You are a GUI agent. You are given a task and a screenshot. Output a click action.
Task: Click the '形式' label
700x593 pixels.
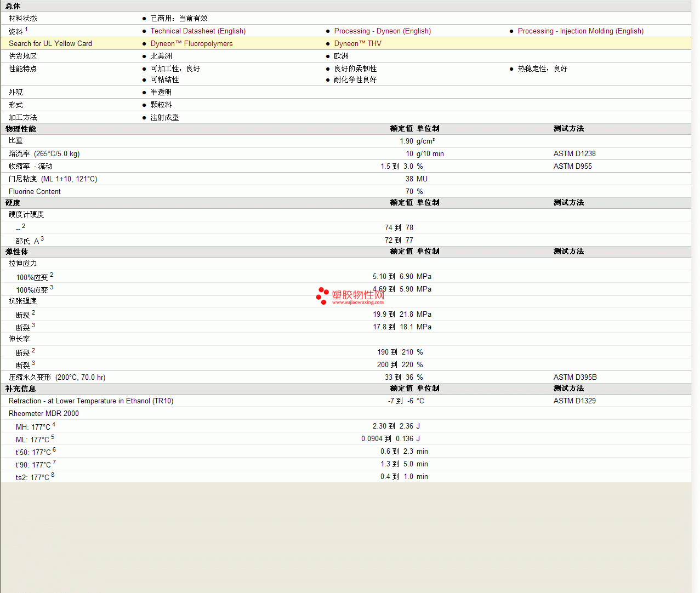click(x=16, y=105)
